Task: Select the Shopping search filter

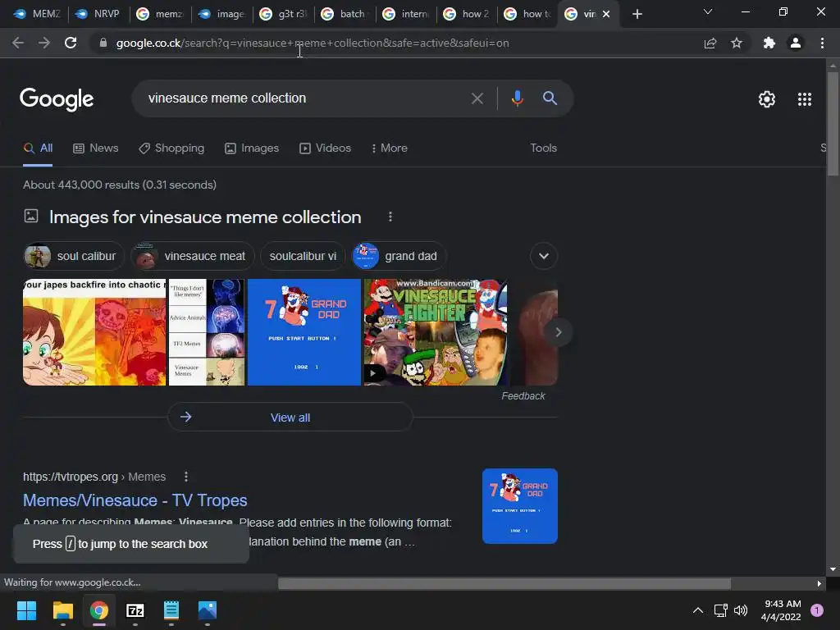Action: [171, 148]
